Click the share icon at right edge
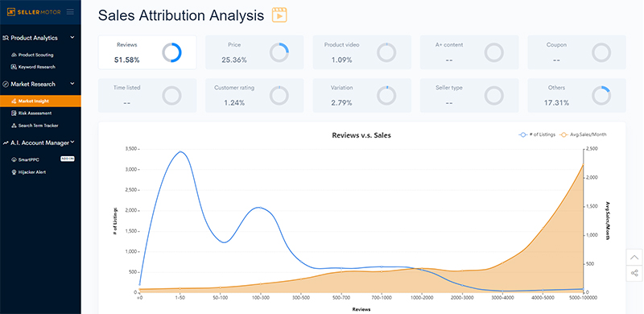The width and height of the screenshot is (644, 314). 634,273
